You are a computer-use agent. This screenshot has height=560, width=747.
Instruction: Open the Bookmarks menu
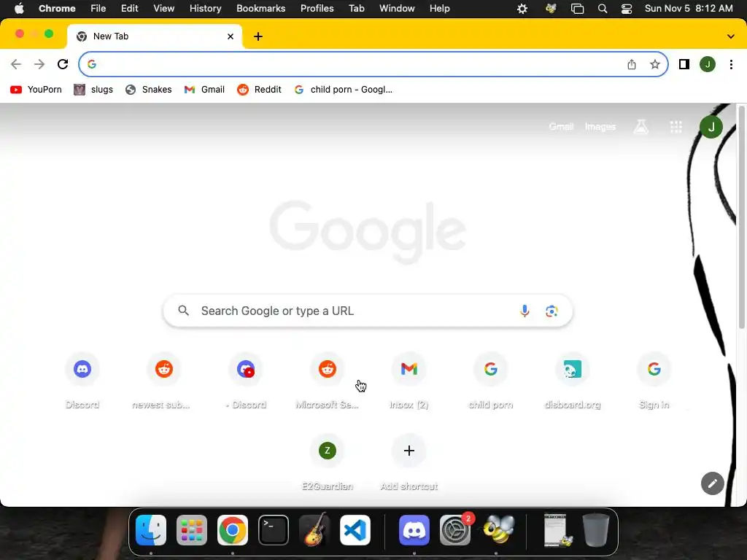click(x=260, y=9)
